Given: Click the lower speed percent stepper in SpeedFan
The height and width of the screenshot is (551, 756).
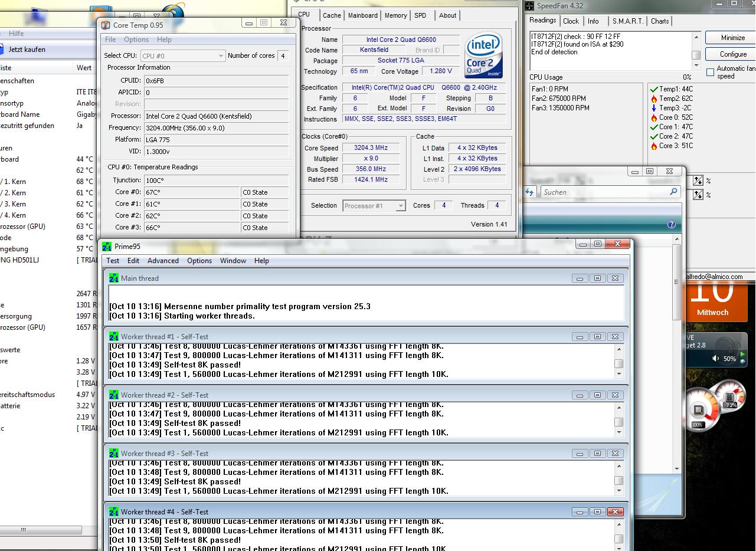Looking at the screenshot, I should click(x=698, y=195).
